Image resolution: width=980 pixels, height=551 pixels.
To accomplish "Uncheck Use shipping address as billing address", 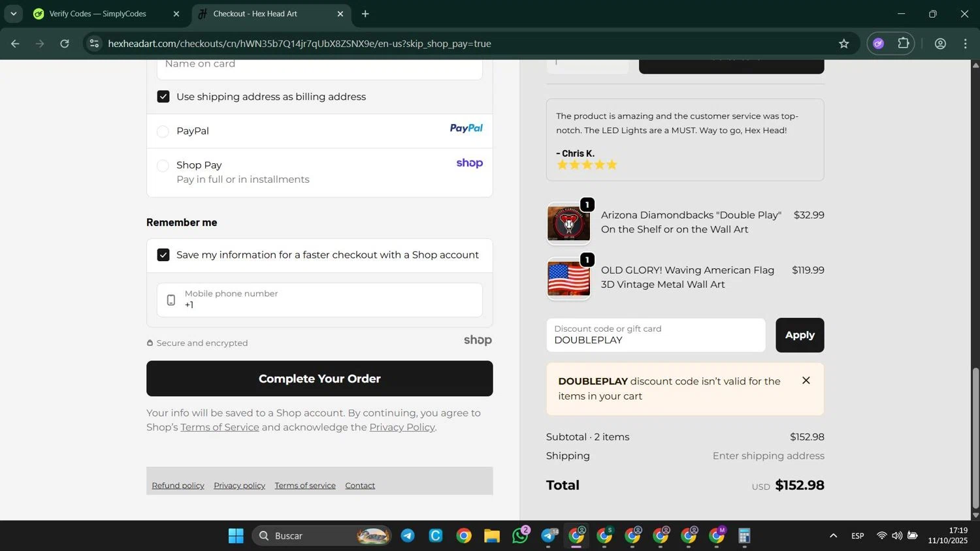I will pos(163,97).
